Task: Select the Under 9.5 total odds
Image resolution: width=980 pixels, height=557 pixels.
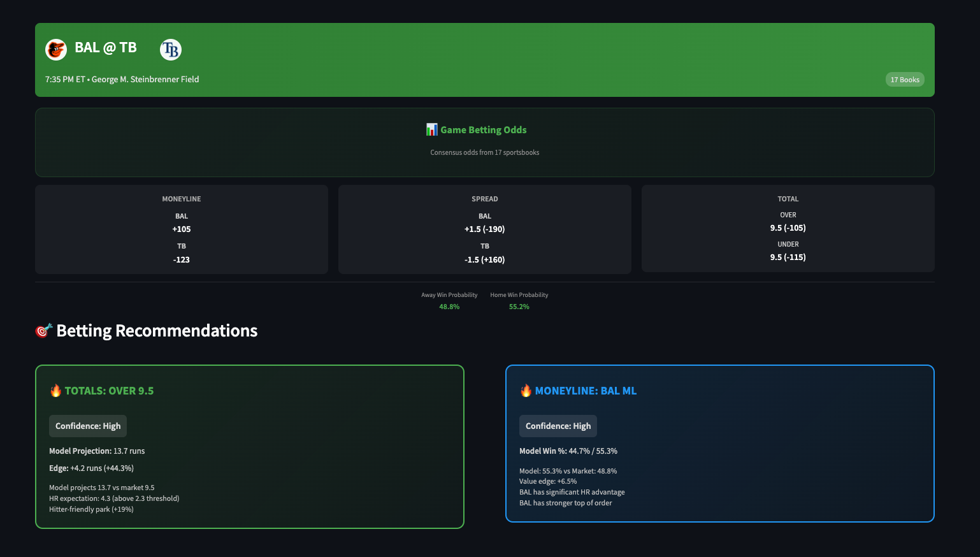Action: tap(788, 257)
